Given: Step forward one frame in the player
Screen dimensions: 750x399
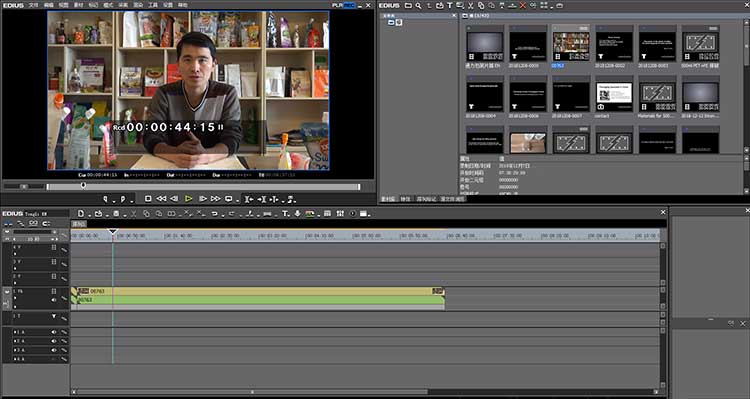Looking at the screenshot, I should [x=203, y=199].
